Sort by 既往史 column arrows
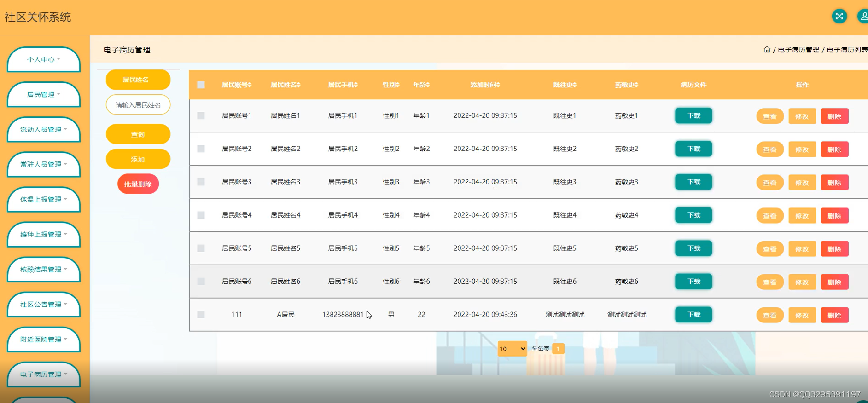This screenshot has width=868, height=403. pos(575,85)
